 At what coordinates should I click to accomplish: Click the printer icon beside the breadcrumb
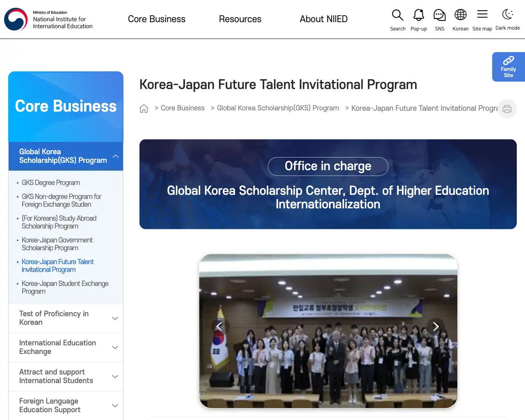[507, 109]
